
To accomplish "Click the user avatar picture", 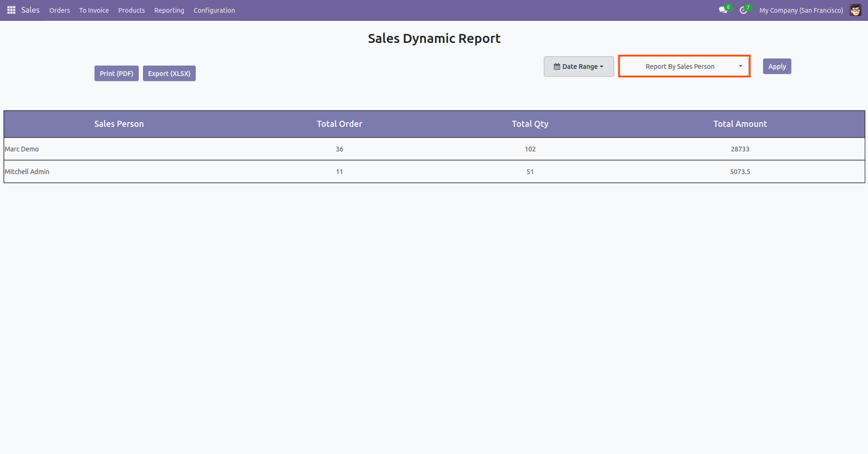I will (855, 10).
